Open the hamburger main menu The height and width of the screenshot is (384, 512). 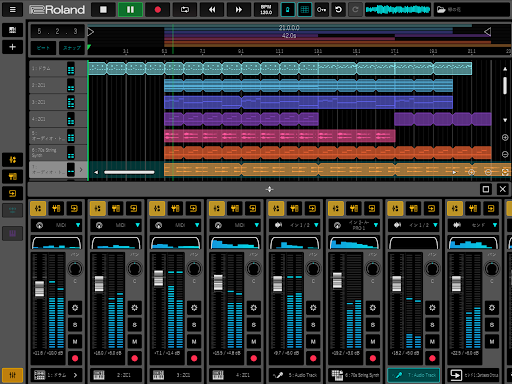(12, 10)
